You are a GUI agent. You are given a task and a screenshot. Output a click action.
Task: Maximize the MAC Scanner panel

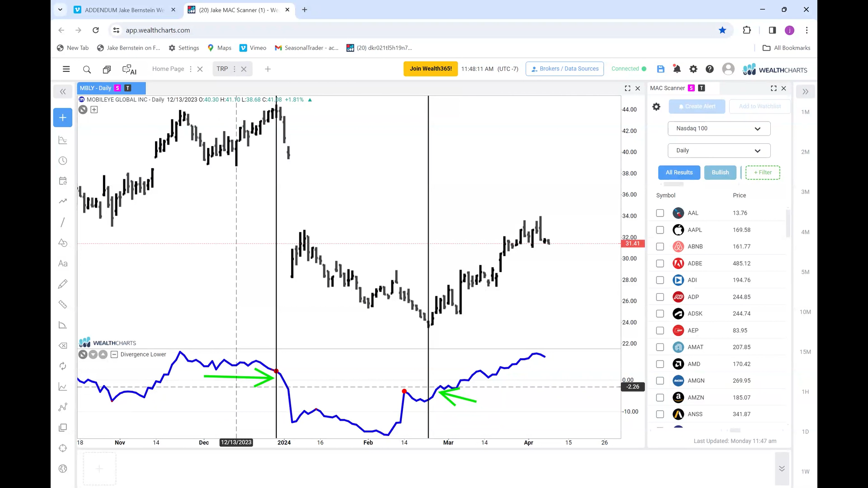click(774, 88)
